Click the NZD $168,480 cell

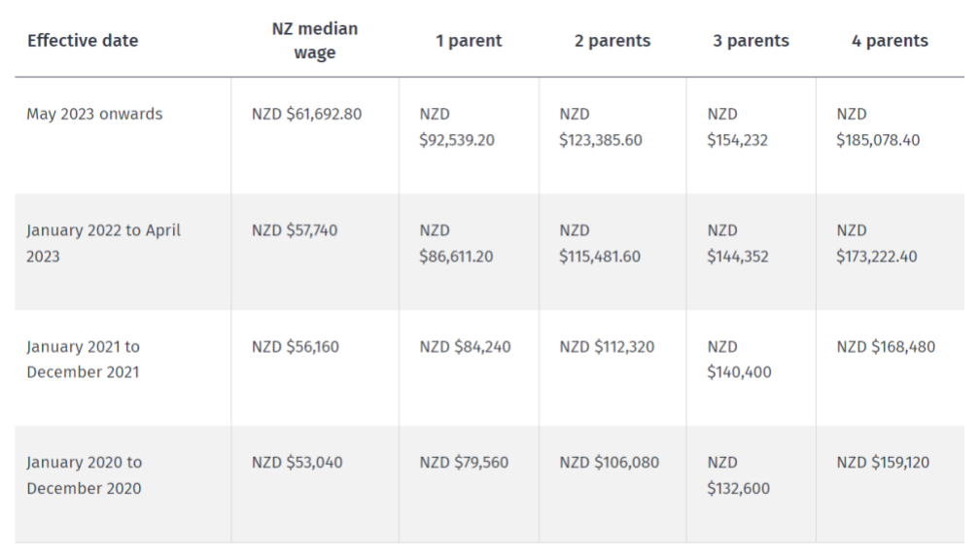[887, 347]
